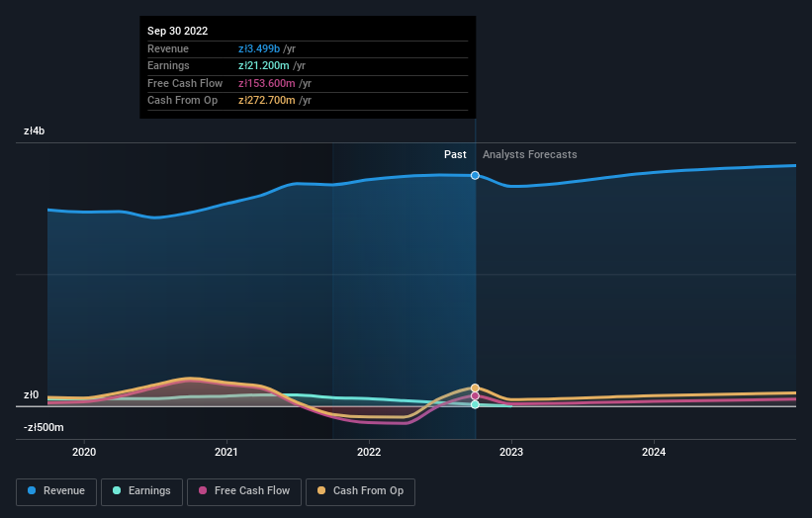The width and height of the screenshot is (812, 518).
Task: Click the pink dot in Free Cash Flow legend
Action: (203, 490)
